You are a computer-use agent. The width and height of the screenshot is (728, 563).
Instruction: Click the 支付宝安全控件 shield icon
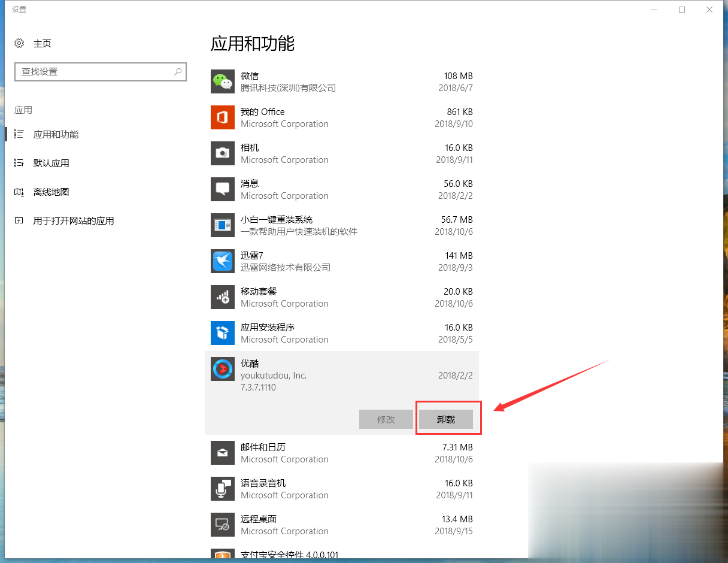click(x=223, y=554)
